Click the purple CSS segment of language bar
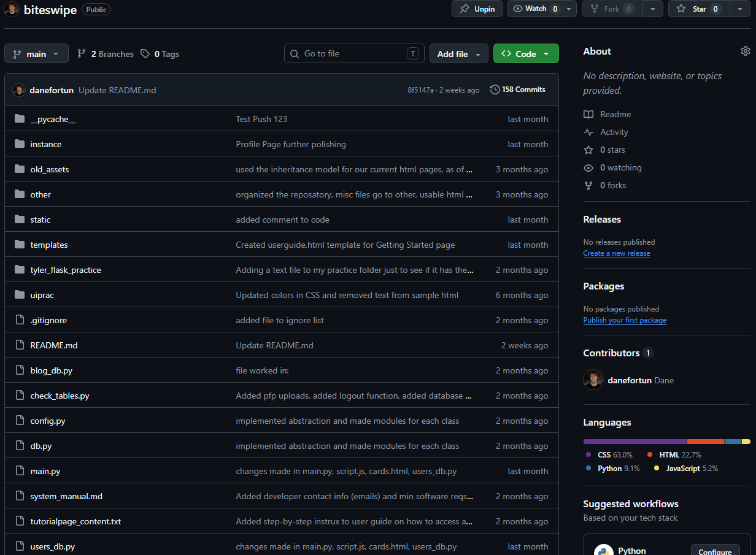The width and height of the screenshot is (756, 555). tap(635, 442)
